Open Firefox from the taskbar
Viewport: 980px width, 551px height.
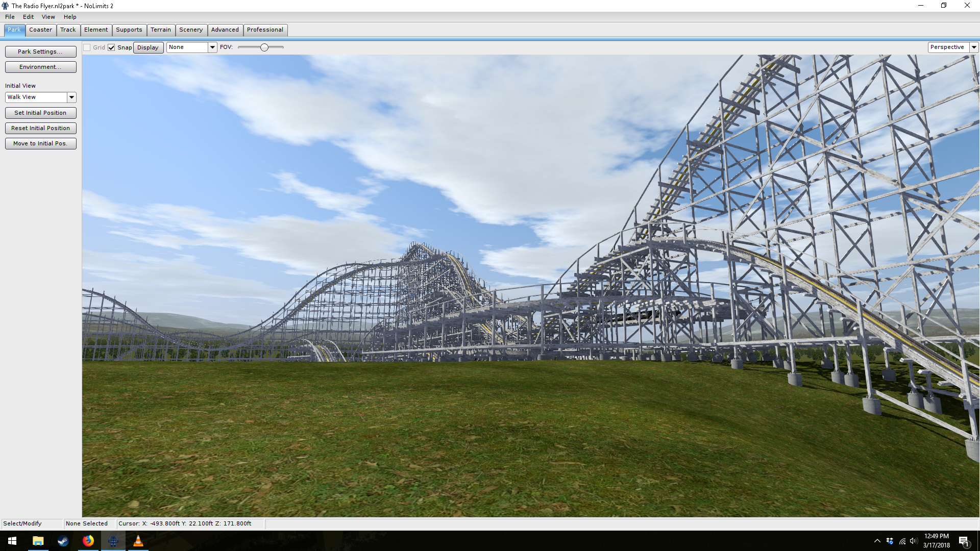[x=88, y=541]
